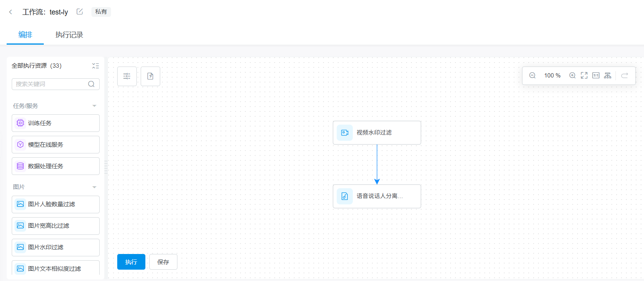Click the 图片水印过滤 image icon
This screenshot has width=644, height=281.
click(20, 247)
